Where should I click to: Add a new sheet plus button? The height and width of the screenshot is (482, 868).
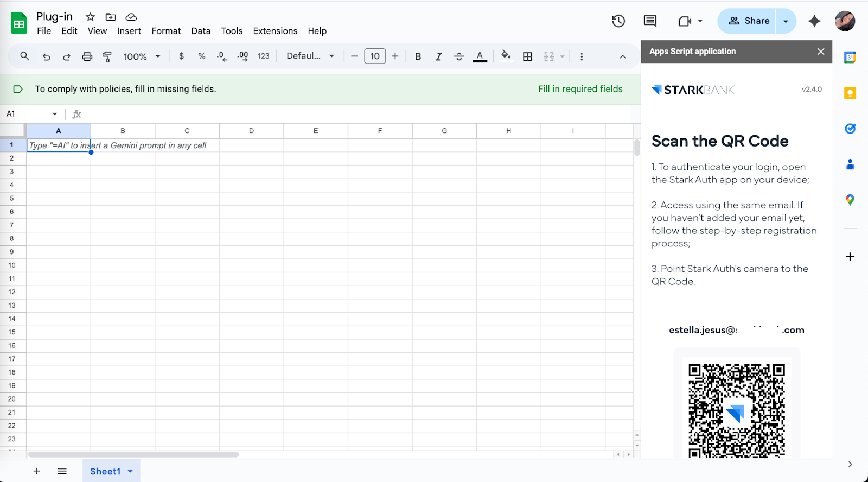[36, 471]
